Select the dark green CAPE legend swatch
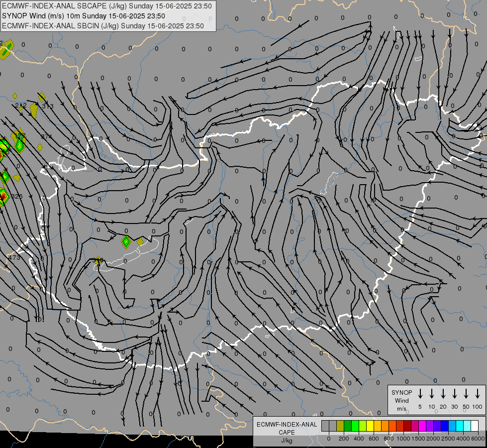Image resolution: width=487 pixels, height=448 pixels. [348, 426]
